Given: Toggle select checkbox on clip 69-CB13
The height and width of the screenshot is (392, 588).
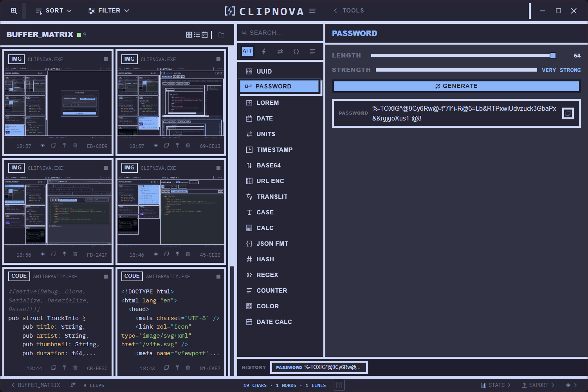Looking at the screenshot, I should pos(218,59).
